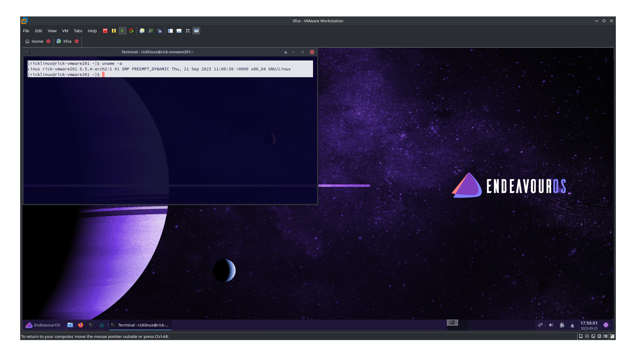Enter full screen mode icon
The height and width of the screenshot is (364, 636).
click(188, 31)
